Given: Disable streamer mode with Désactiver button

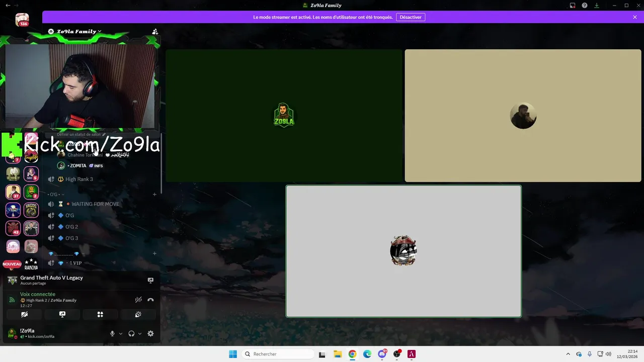Looking at the screenshot, I should pyautogui.click(x=411, y=17).
